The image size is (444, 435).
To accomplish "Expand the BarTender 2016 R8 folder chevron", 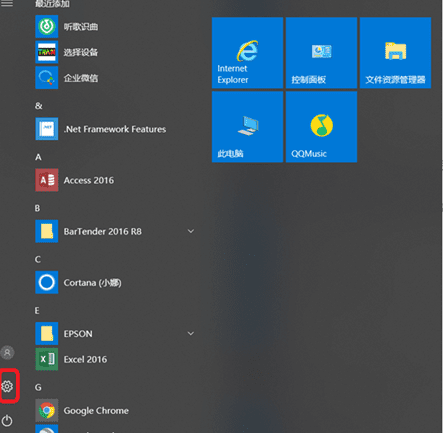I will (191, 231).
